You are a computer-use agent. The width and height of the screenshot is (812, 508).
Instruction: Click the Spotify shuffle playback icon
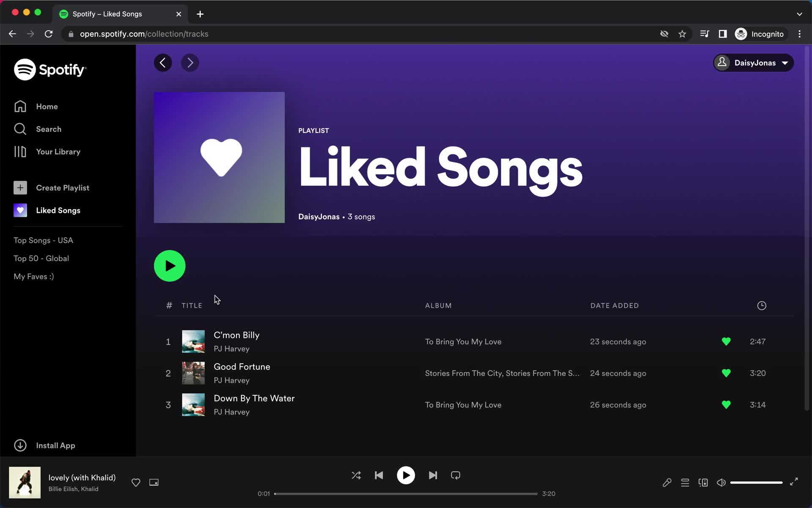tap(356, 475)
